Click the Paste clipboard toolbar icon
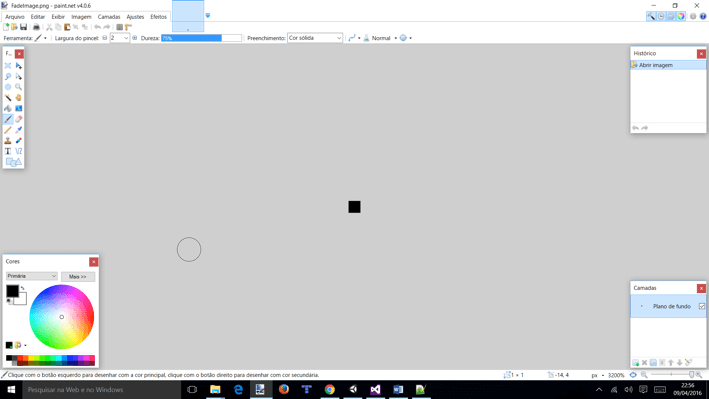Image resolution: width=709 pixels, height=399 pixels. click(x=67, y=27)
